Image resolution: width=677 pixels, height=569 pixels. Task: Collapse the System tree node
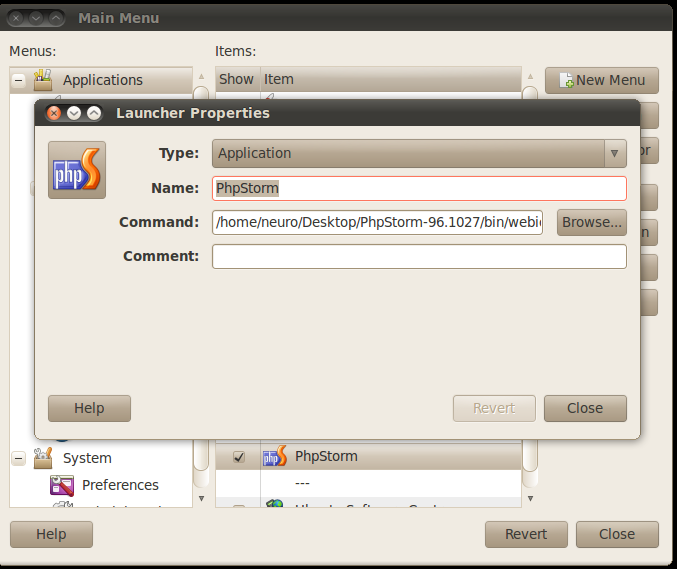(19, 458)
